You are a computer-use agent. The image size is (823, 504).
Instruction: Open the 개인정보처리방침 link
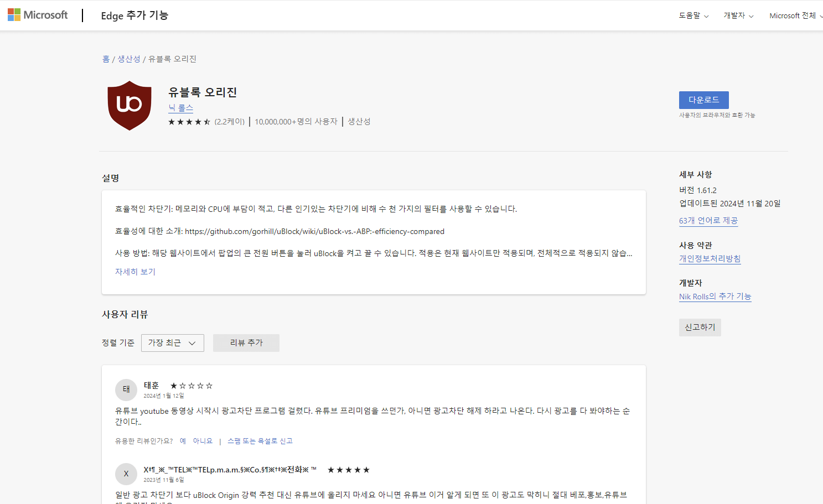point(710,258)
